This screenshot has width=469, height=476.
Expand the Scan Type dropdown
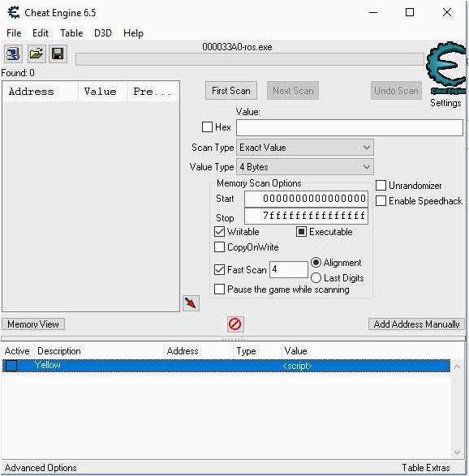pyautogui.click(x=305, y=148)
